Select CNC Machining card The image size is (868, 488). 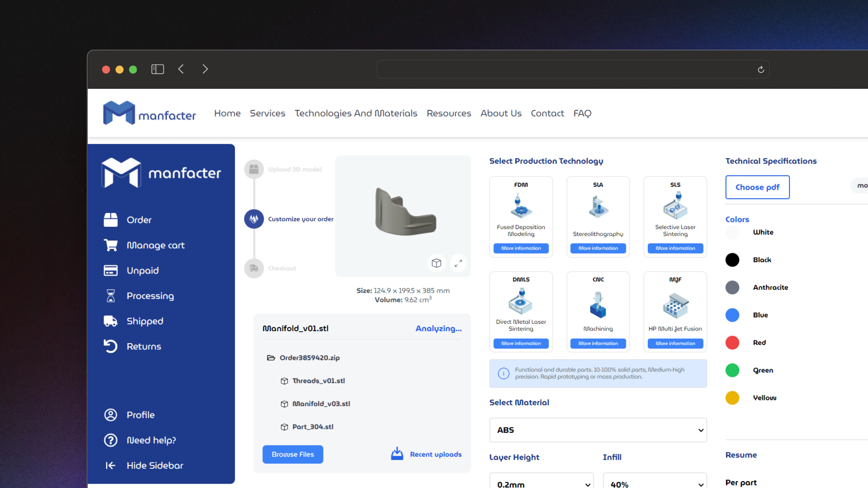pos(598,312)
